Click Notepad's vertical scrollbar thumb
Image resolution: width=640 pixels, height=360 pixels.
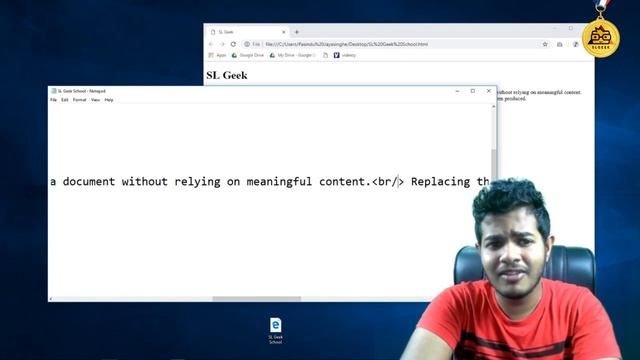493,165
